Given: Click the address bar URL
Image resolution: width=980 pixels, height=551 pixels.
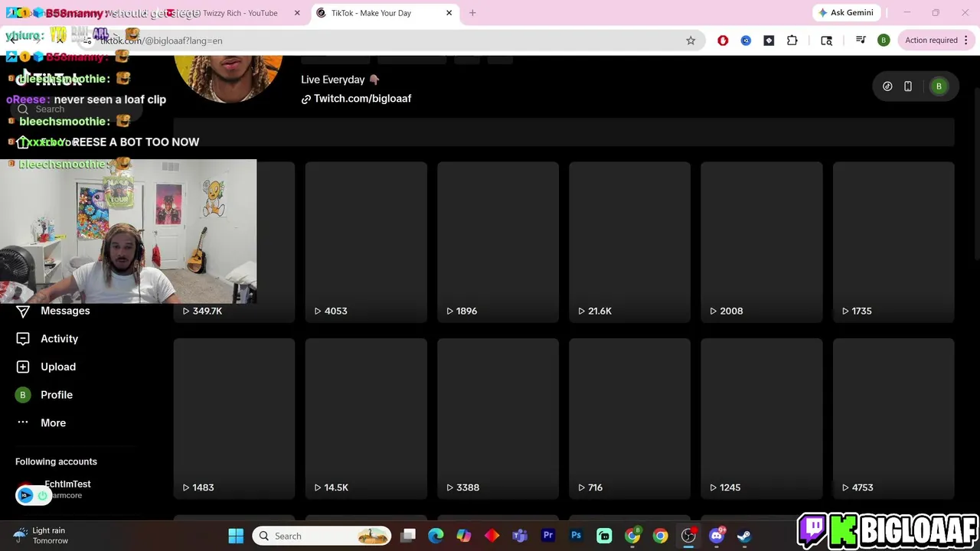Looking at the screenshot, I should (x=161, y=41).
